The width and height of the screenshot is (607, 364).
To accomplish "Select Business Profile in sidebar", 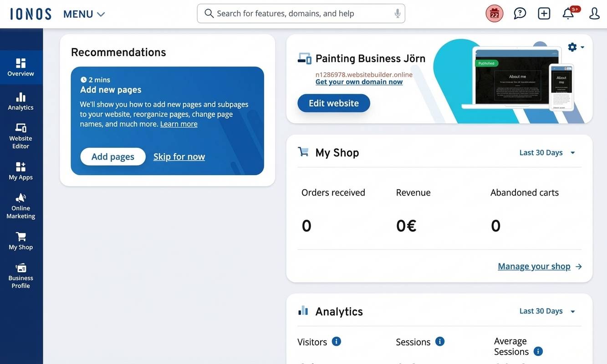I will (x=20, y=276).
